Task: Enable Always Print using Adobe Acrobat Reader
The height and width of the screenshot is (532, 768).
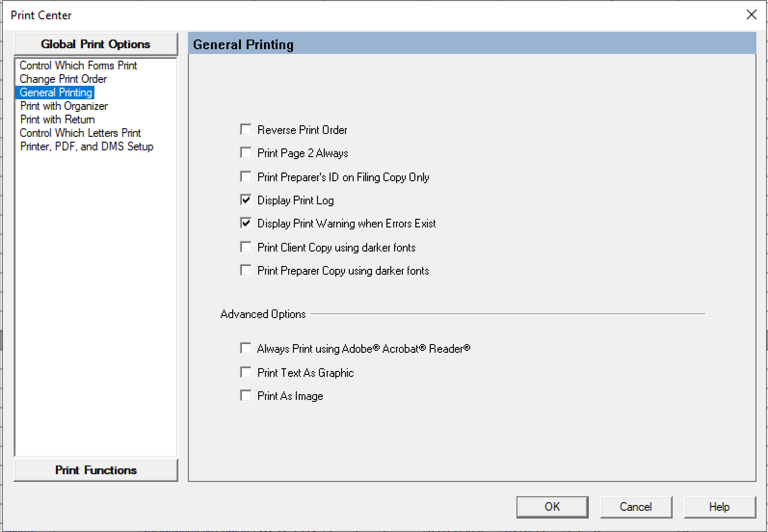Action: pos(246,348)
